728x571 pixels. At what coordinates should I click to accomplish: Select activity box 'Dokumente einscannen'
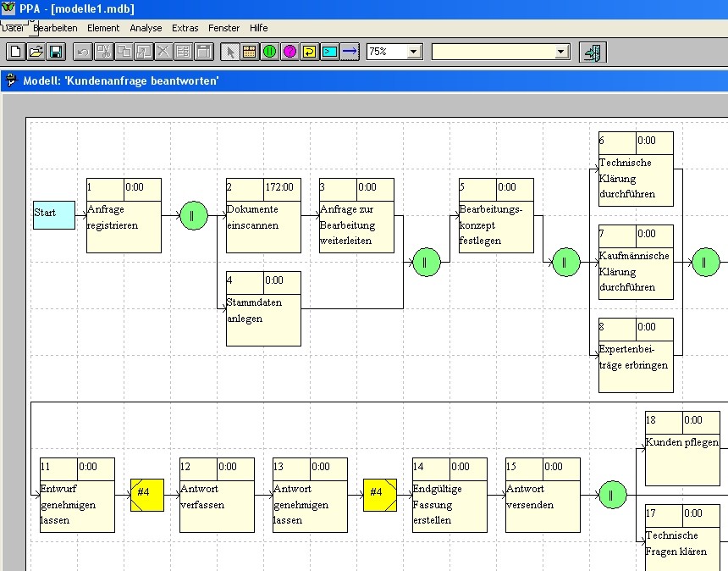tap(263, 224)
